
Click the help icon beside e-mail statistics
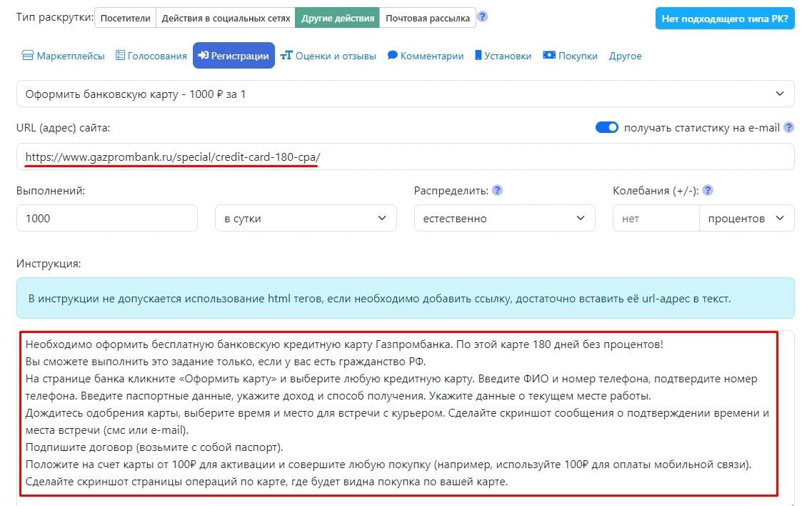pos(788,128)
